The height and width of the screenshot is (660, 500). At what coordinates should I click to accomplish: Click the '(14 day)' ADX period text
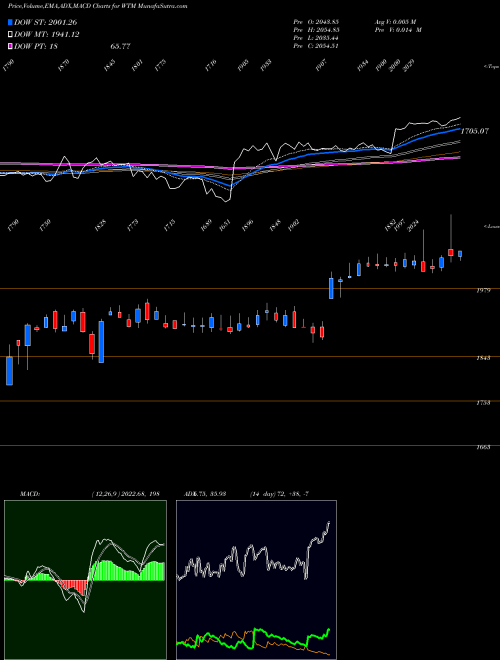[263, 494]
